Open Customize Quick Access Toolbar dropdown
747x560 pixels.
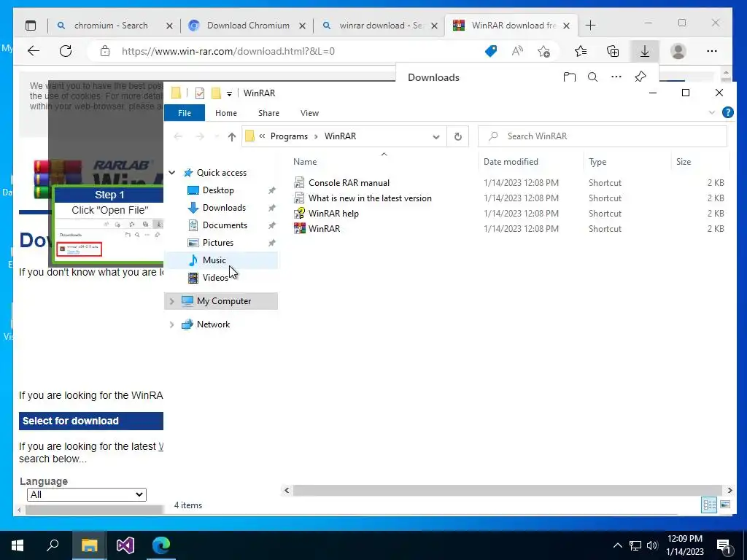pyautogui.click(x=229, y=93)
